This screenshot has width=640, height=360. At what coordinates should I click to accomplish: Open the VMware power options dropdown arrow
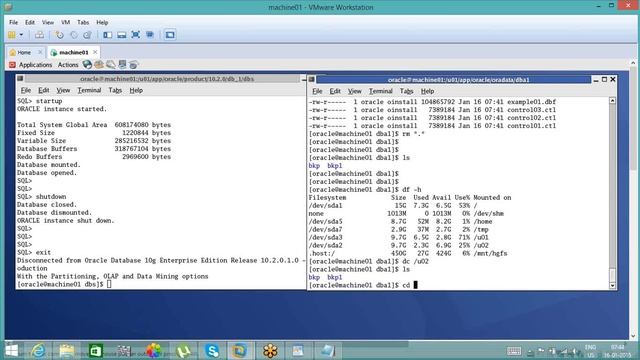[21, 35]
